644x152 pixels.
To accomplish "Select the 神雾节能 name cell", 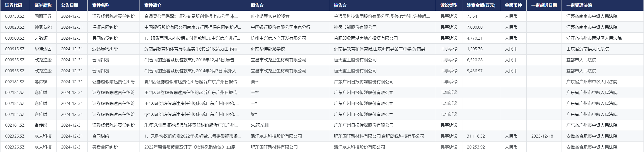I will pyautogui.click(x=43, y=27).
